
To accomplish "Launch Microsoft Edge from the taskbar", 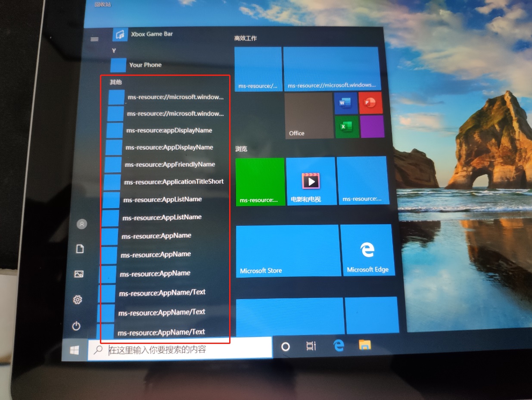I will (x=339, y=345).
